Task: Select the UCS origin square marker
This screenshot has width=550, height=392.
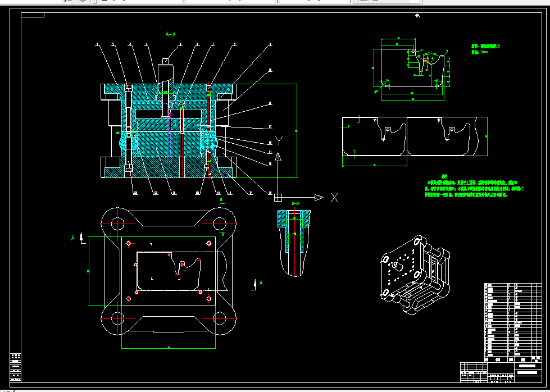Action: (278, 198)
